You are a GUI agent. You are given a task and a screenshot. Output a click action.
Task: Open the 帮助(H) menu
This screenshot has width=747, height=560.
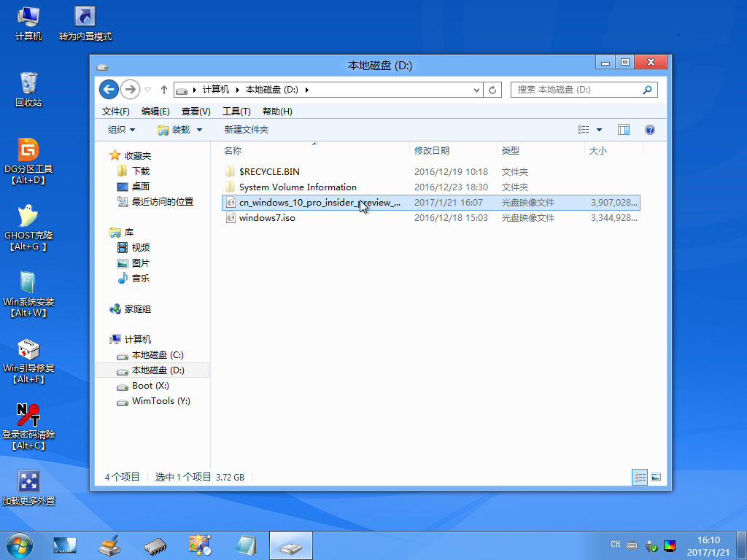pos(277,112)
